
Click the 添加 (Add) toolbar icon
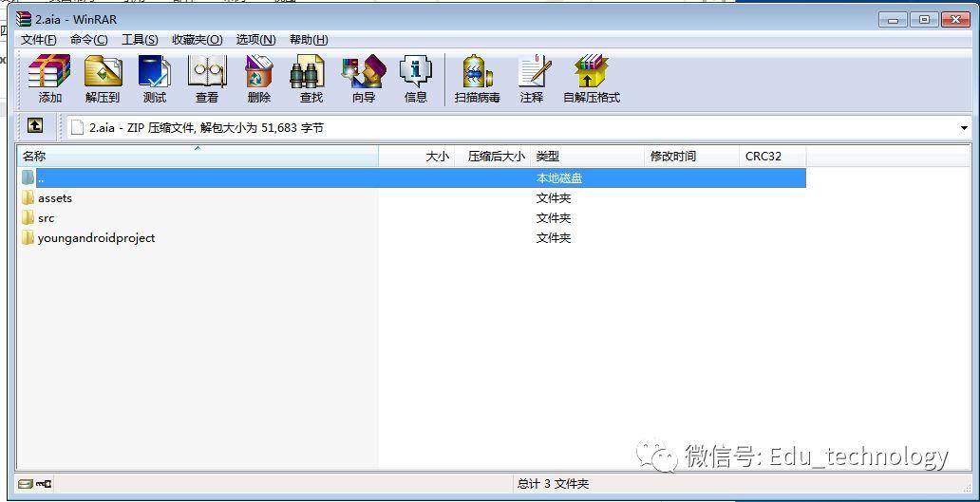[x=49, y=78]
